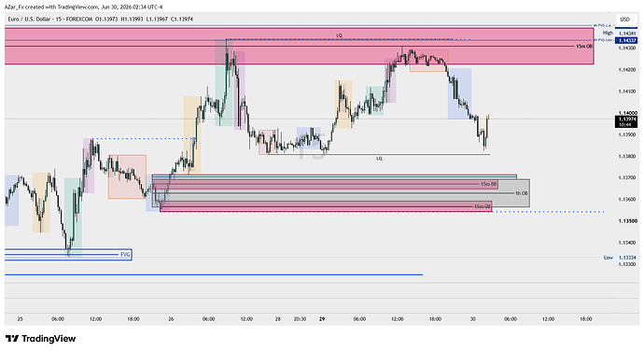The image size is (644, 351).
Task: Click the 1.13400 price scale value
Action: pyautogui.click(x=627, y=243)
